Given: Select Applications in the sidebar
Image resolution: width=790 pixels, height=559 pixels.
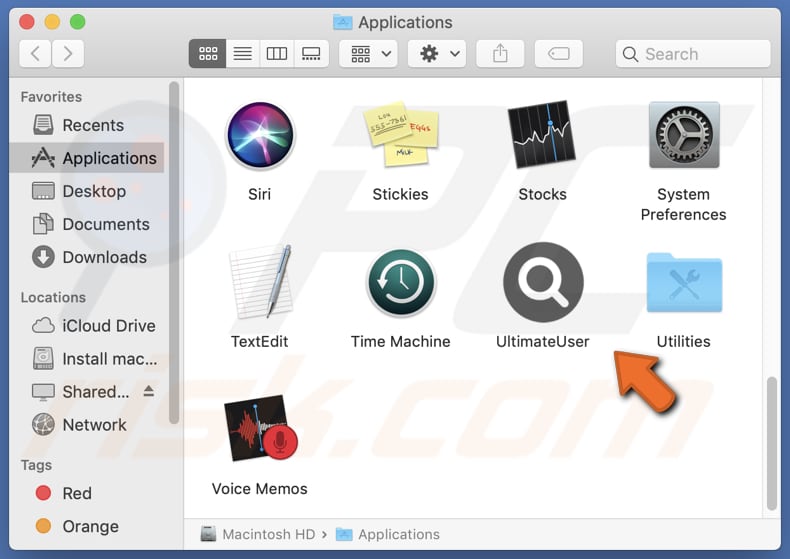Looking at the screenshot, I should pyautogui.click(x=88, y=158).
